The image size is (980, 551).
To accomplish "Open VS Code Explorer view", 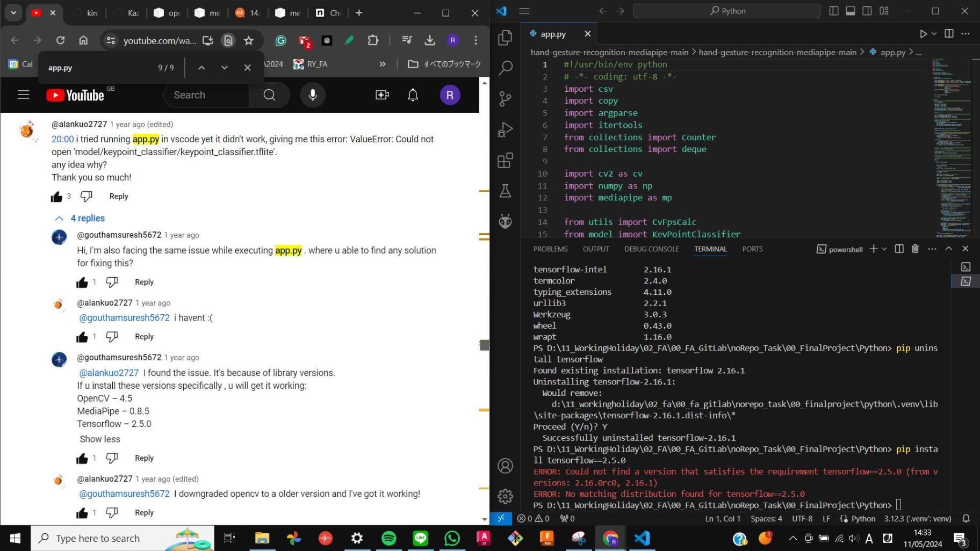I will [505, 38].
